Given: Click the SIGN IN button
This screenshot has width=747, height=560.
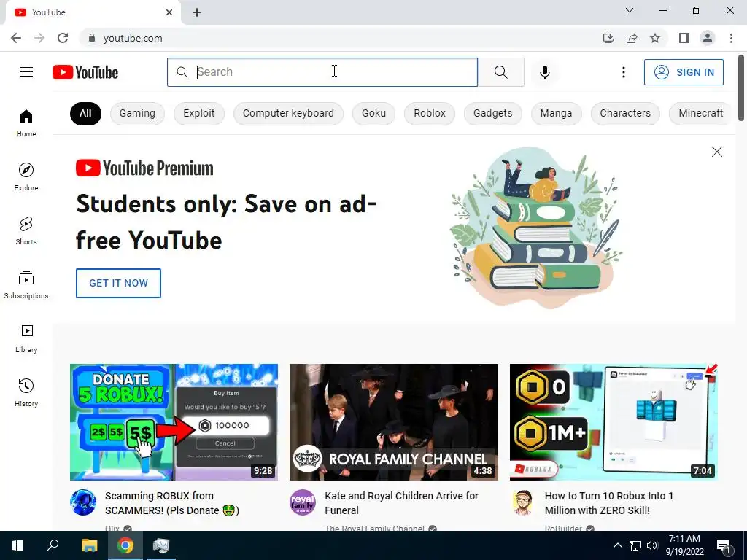Looking at the screenshot, I should point(684,72).
